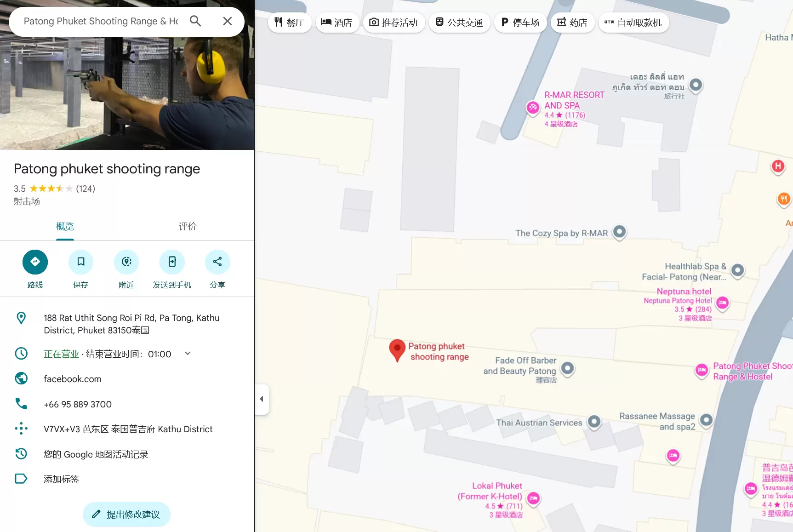Image resolution: width=793 pixels, height=532 pixels.
Task: Select the 概览 overview tab
Action: tap(65, 226)
